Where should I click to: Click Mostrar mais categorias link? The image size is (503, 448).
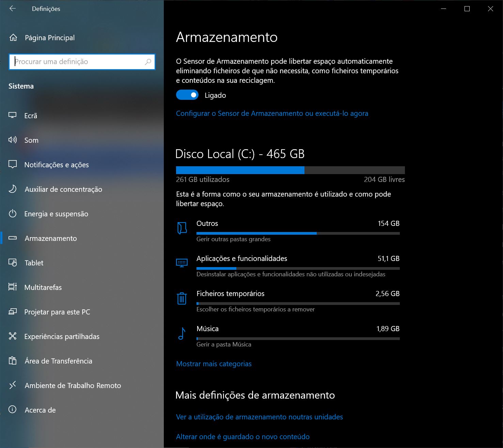(x=214, y=364)
